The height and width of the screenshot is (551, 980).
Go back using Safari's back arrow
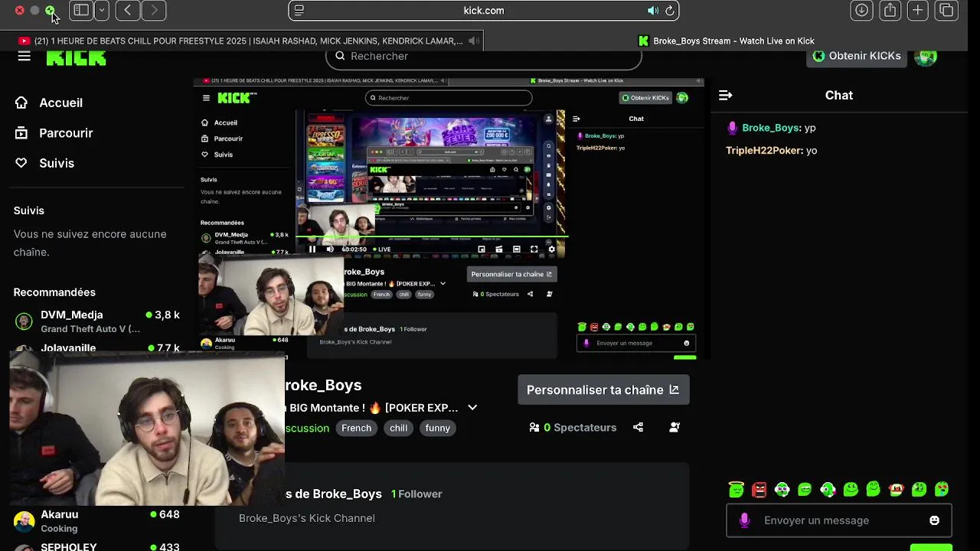[128, 11]
